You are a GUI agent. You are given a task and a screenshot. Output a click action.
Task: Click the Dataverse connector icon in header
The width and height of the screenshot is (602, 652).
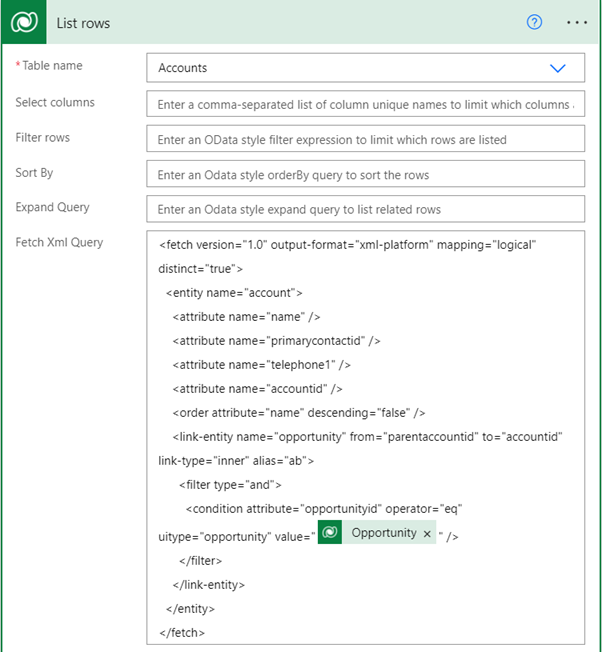click(24, 22)
